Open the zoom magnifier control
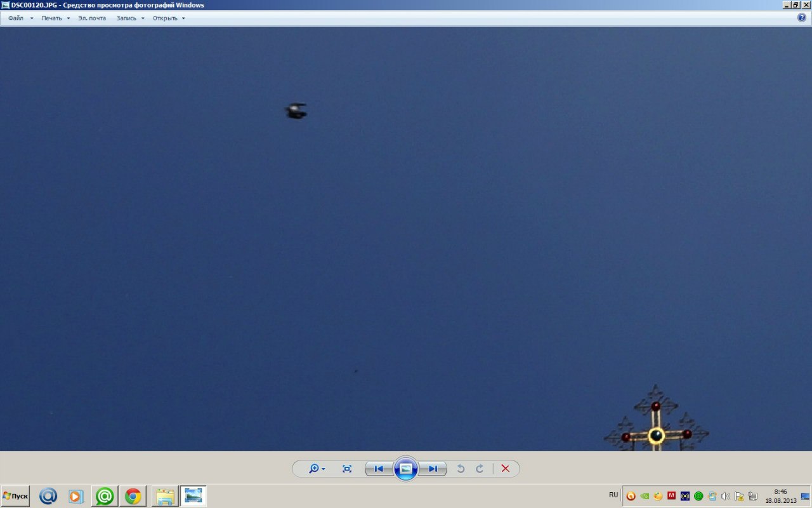This screenshot has height=508, width=812. [x=313, y=469]
